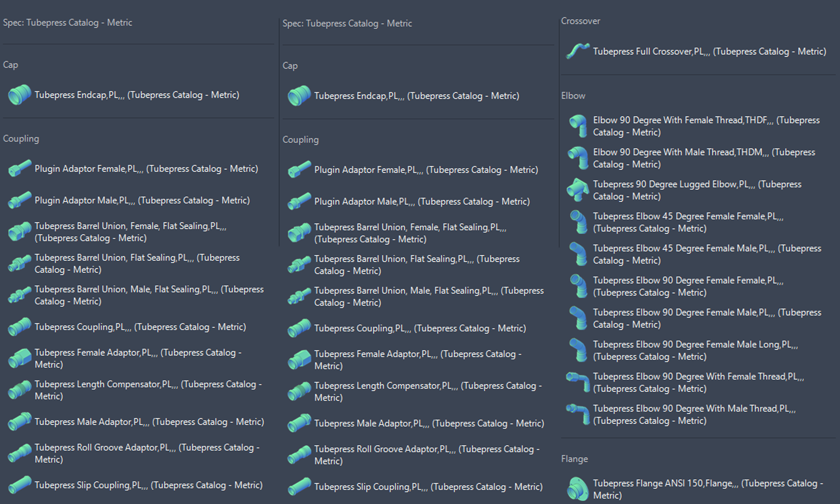Click the Tubepress 90 Degree Lugged Elbow icon
Screen dimensions: 840x504
578,190
